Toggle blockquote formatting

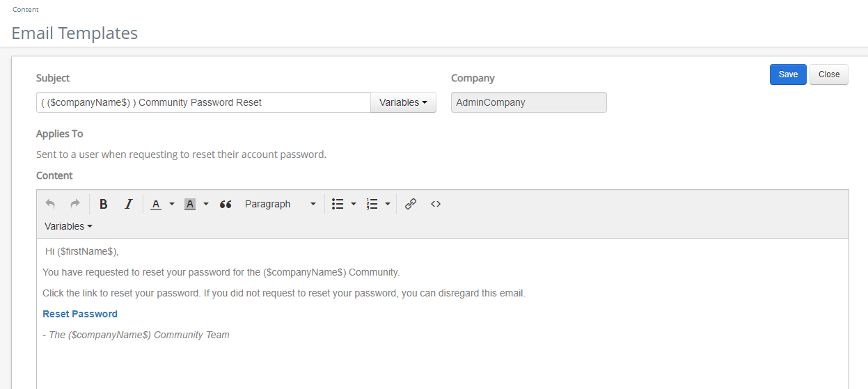(x=226, y=204)
